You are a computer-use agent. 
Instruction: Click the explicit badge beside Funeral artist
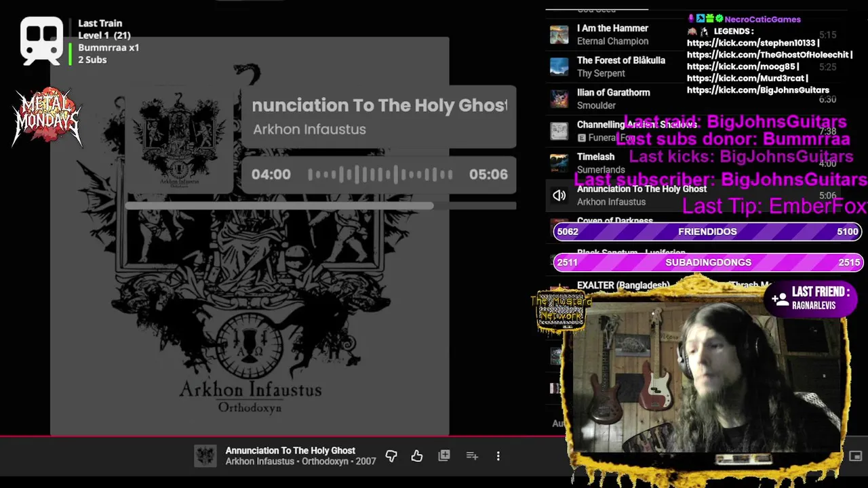pos(581,138)
